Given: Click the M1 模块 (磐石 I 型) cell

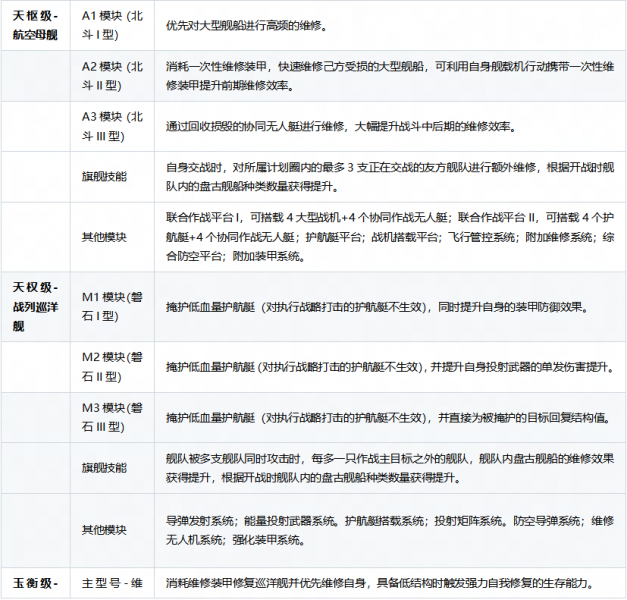Looking at the screenshot, I should (115, 307).
